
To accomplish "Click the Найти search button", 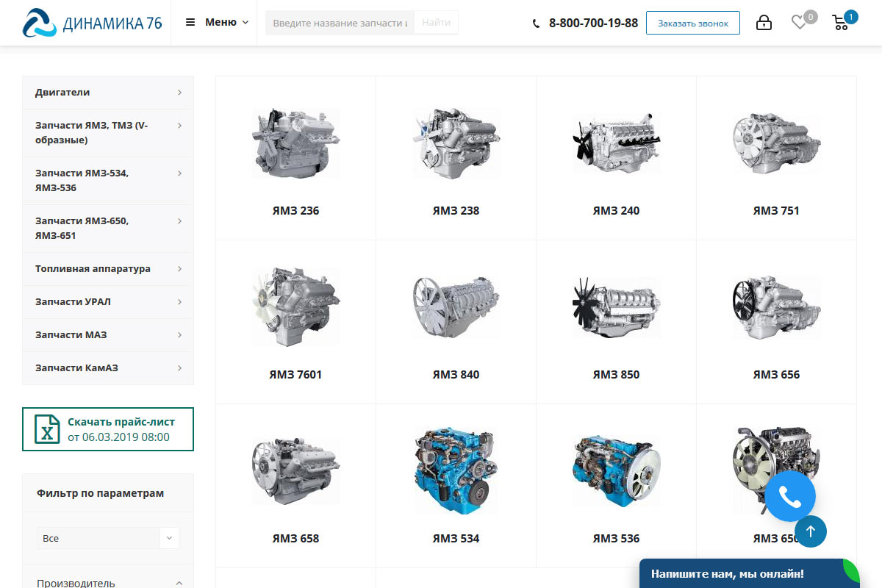I will [436, 23].
